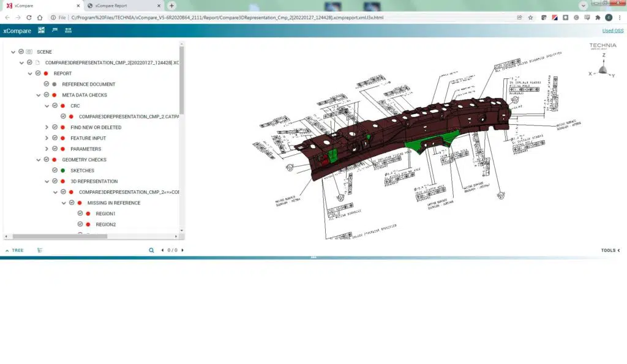
Task: Open the TOOLS panel
Action: (610, 250)
